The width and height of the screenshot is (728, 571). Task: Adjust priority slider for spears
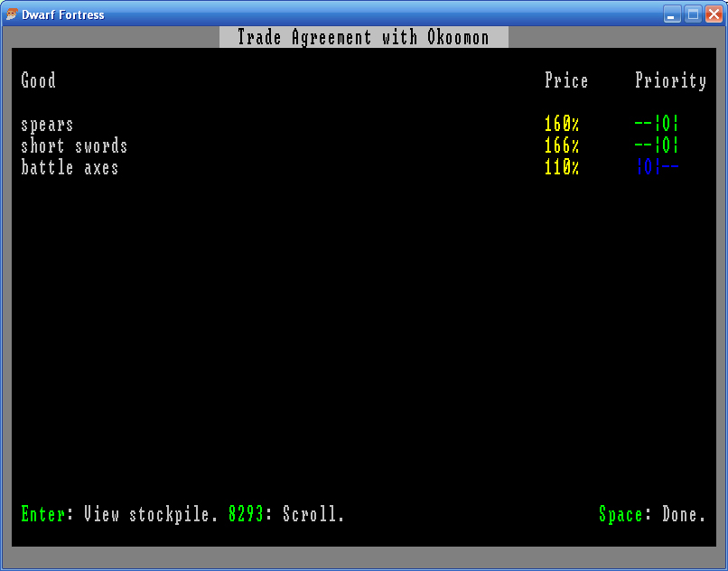657,124
